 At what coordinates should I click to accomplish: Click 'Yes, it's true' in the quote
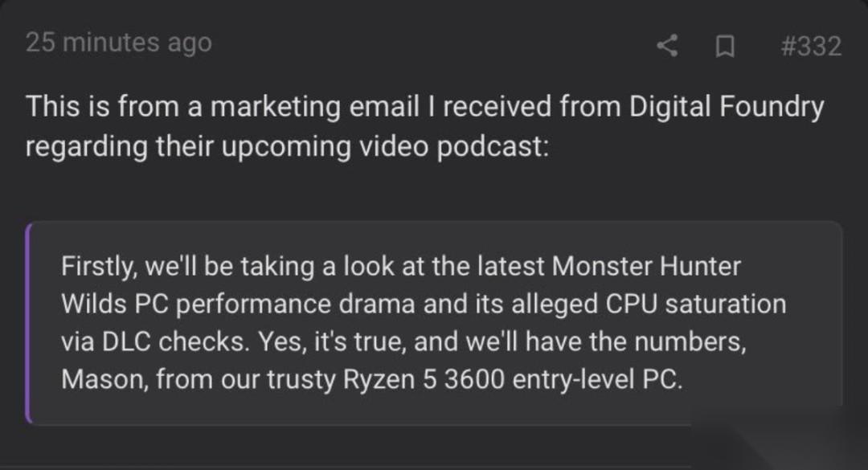click(331, 342)
